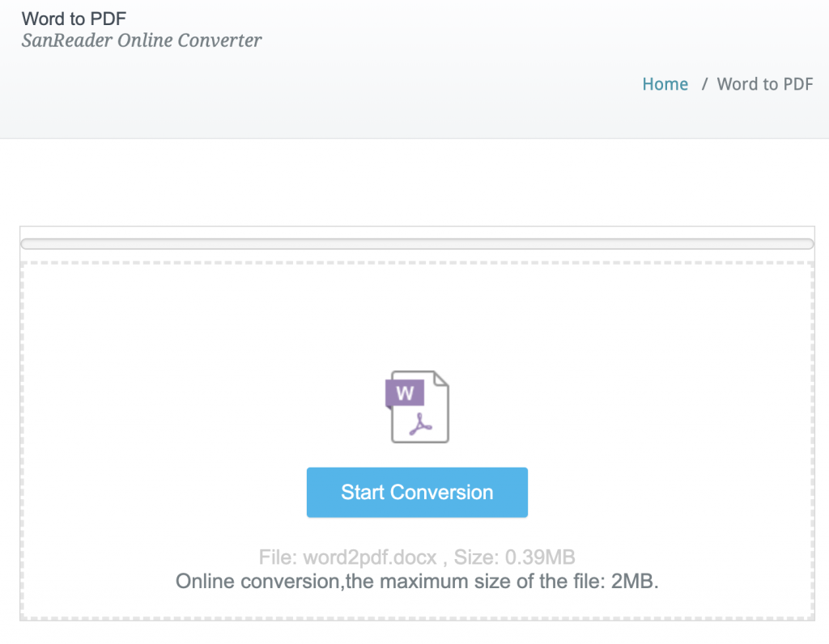
Task: Select the word2pdf.docx file name text
Action: [370, 557]
